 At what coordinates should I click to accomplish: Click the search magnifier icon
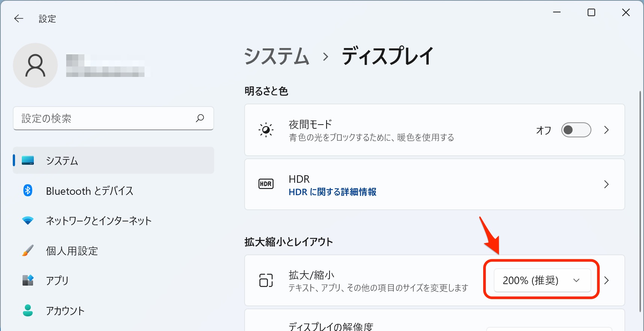pyautogui.click(x=200, y=118)
